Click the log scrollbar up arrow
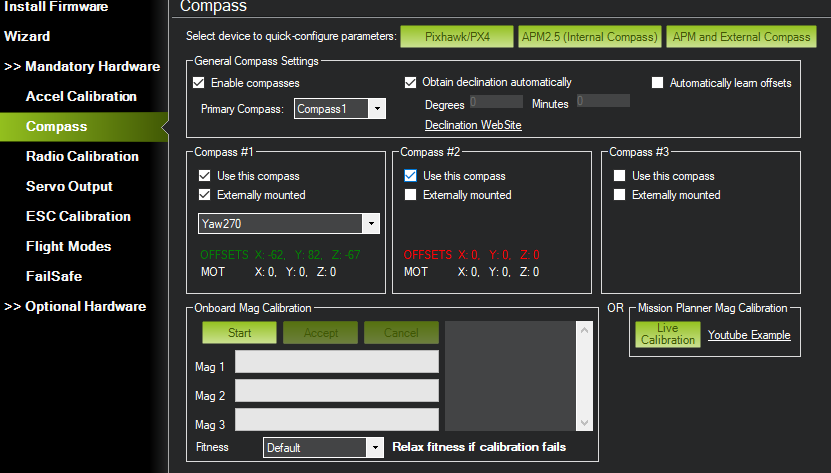Viewport: 831px width, 473px height. (584, 330)
